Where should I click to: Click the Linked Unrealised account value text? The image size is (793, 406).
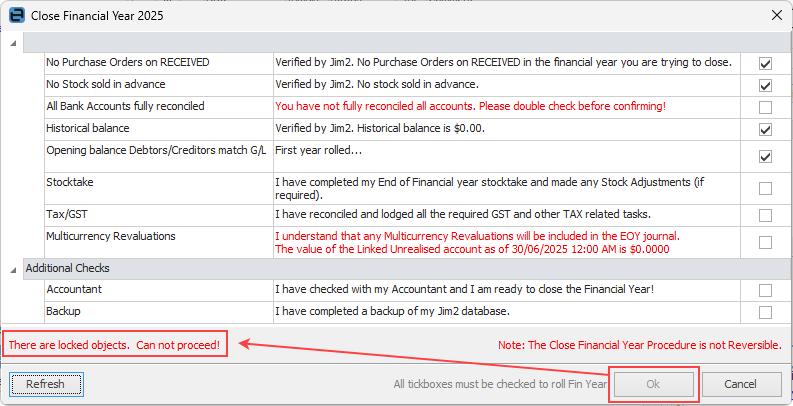pos(472,250)
